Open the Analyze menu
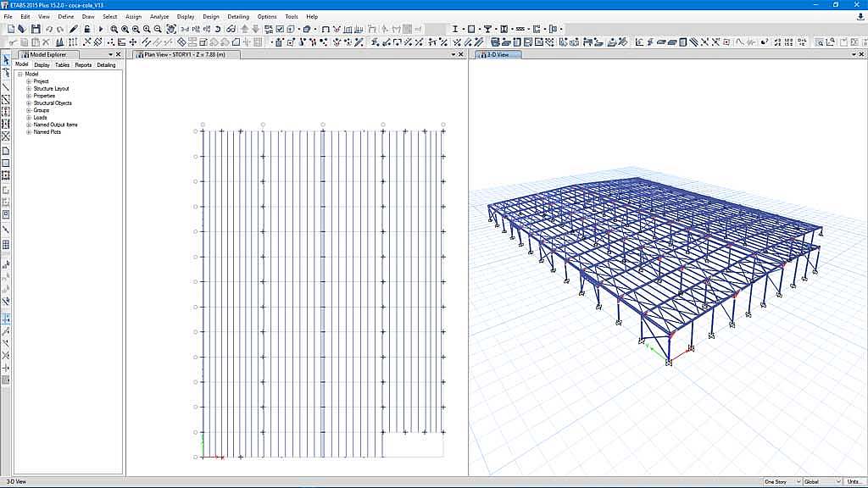The width and height of the screenshot is (868, 488). point(159,16)
